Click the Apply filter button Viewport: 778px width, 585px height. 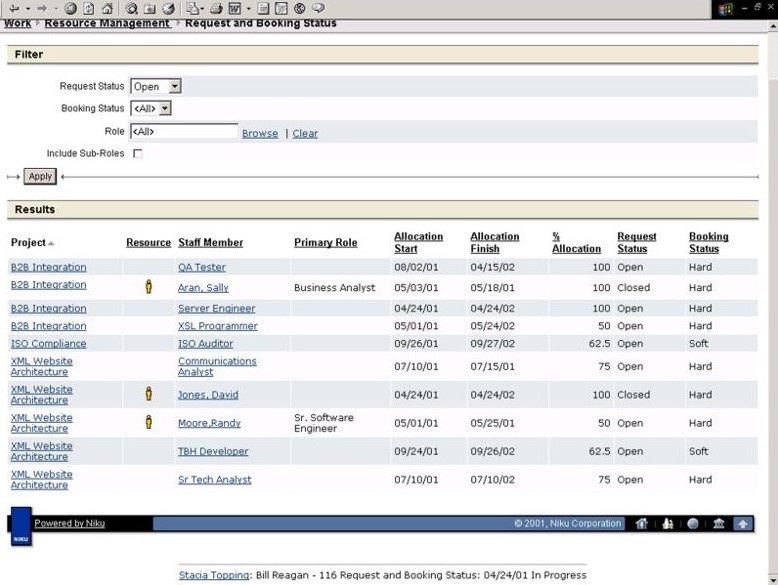(40, 177)
